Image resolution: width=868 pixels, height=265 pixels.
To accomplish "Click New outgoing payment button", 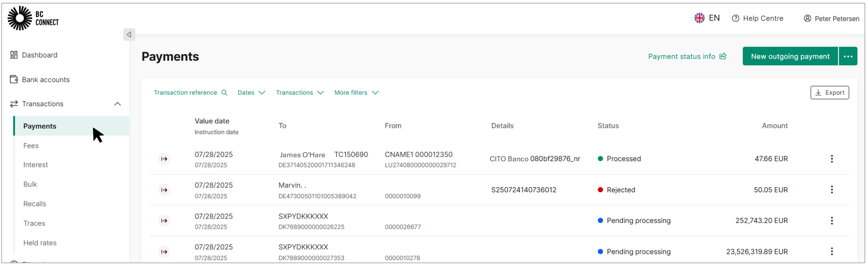I will pos(790,56).
